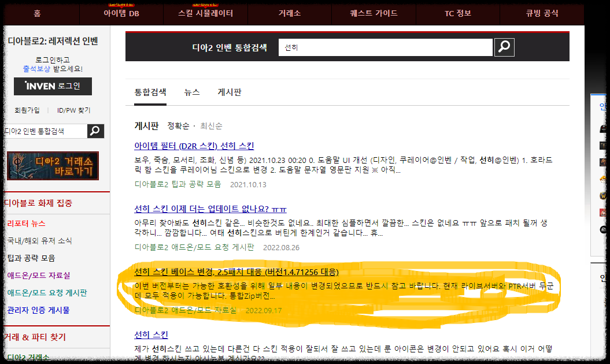This screenshot has width=610, height=364.
Task: Open 퀘스트 가이드 menu item
Action: point(374,14)
